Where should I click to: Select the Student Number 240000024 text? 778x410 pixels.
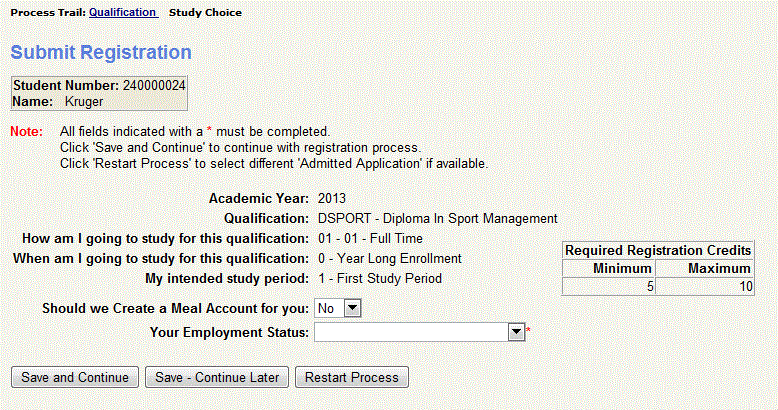tap(98, 86)
